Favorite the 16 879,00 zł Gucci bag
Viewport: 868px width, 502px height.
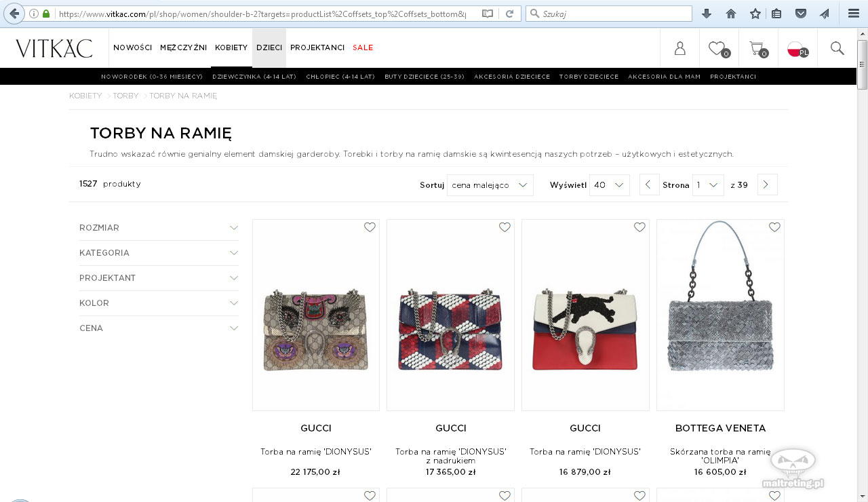(639, 227)
